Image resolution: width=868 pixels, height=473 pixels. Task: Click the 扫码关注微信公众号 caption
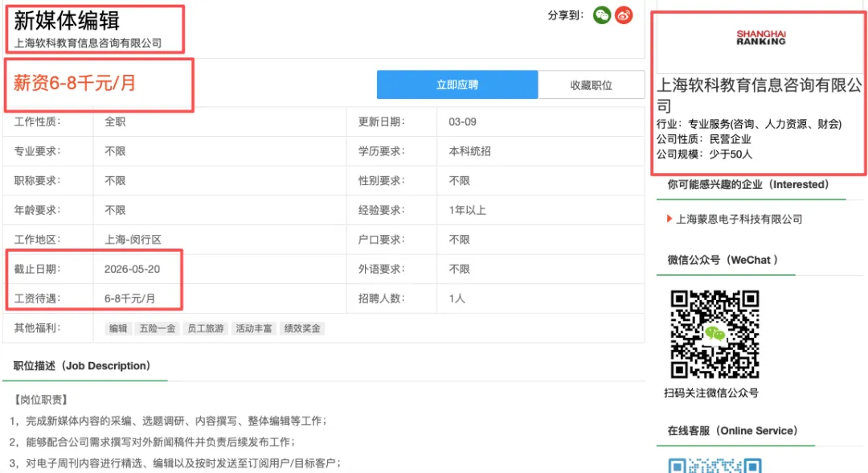pyautogui.click(x=711, y=393)
